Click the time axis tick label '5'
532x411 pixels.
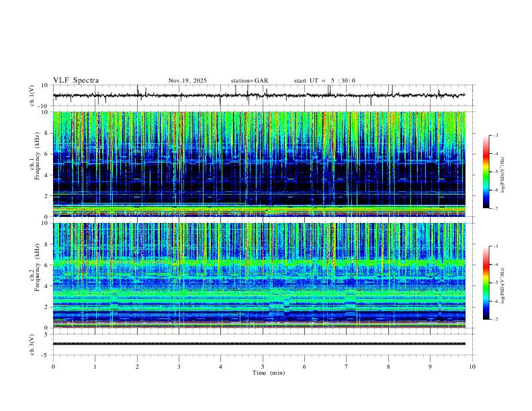(x=263, y=367)
